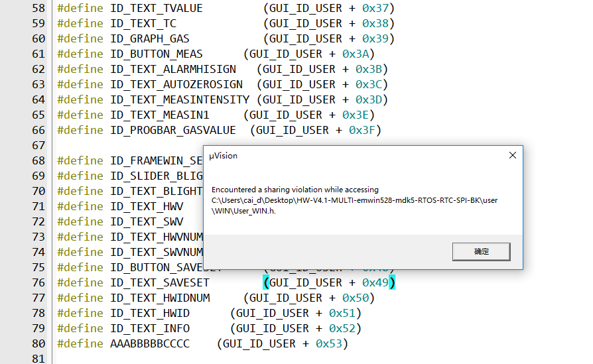
Task: Click ID_TEXT_SAVESET identifier on line 76
Action: (160, 282)
